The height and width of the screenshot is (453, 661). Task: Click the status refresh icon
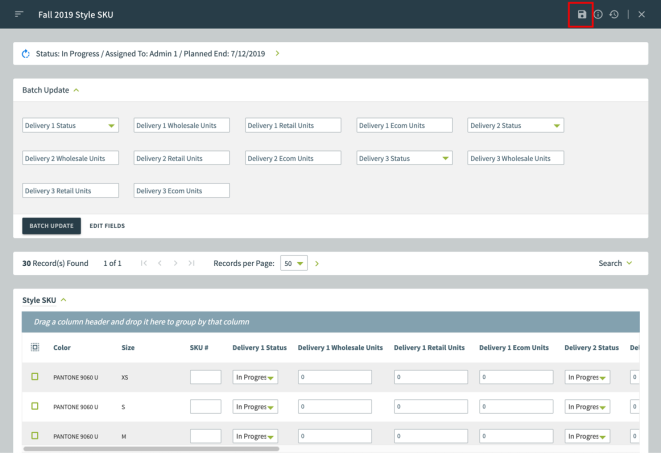26,52
